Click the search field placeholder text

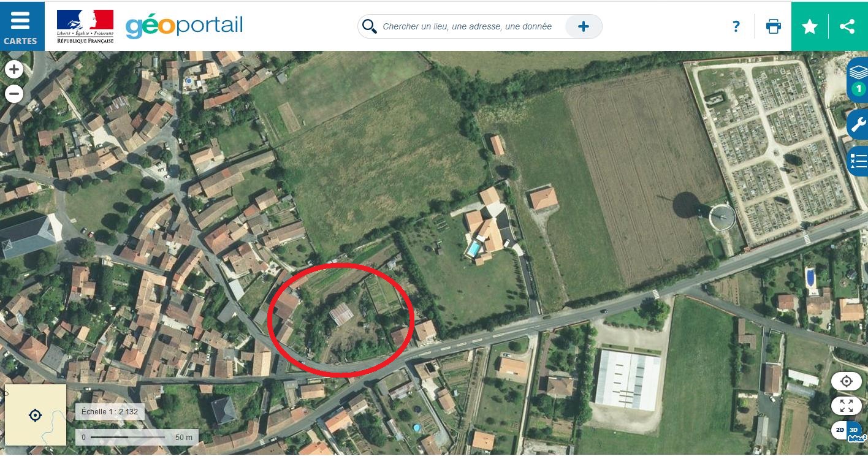click(x=467, y=26)
